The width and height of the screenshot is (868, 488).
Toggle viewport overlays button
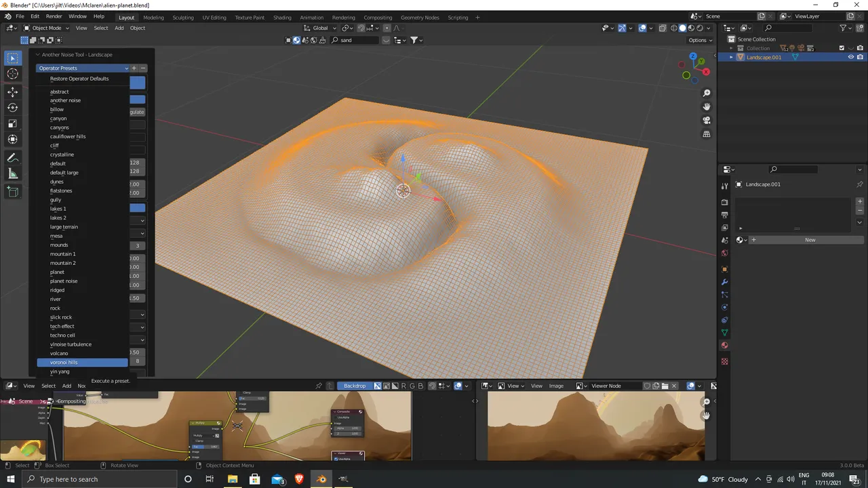point(642,28)
